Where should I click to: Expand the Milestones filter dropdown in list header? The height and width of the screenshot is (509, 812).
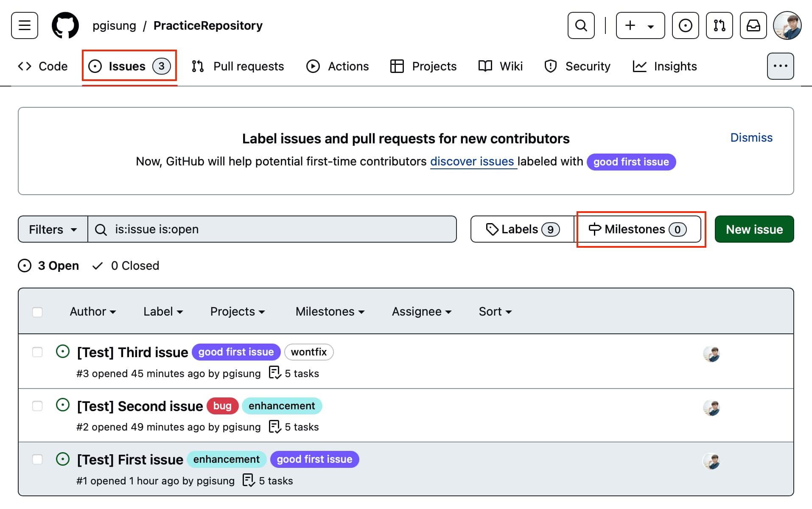pos(330,311)
